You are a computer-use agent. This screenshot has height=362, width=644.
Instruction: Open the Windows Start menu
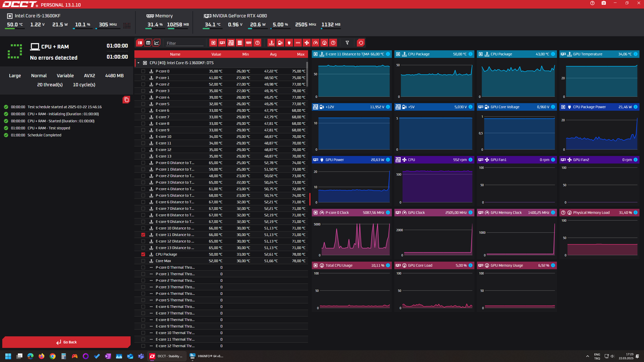coord(8,356)
